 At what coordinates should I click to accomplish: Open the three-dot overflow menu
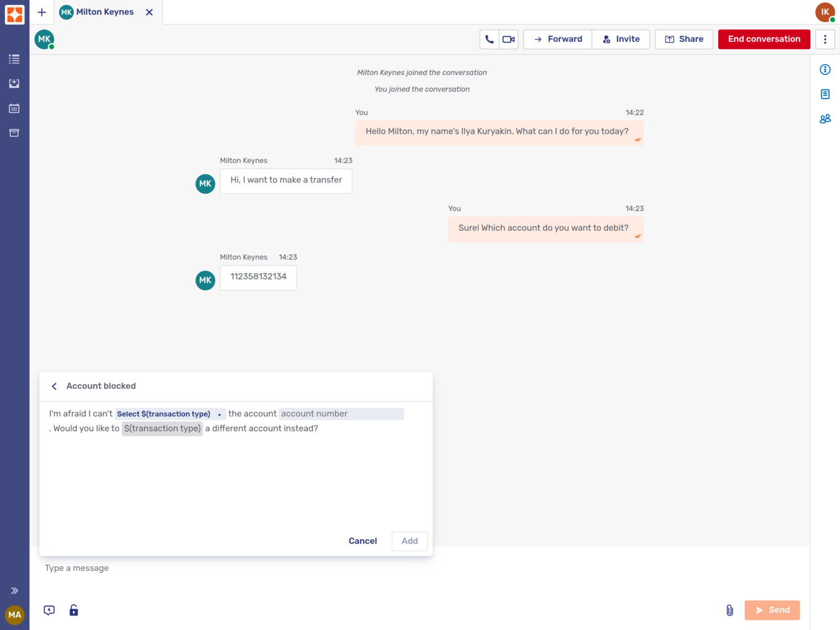click(825, 39)
